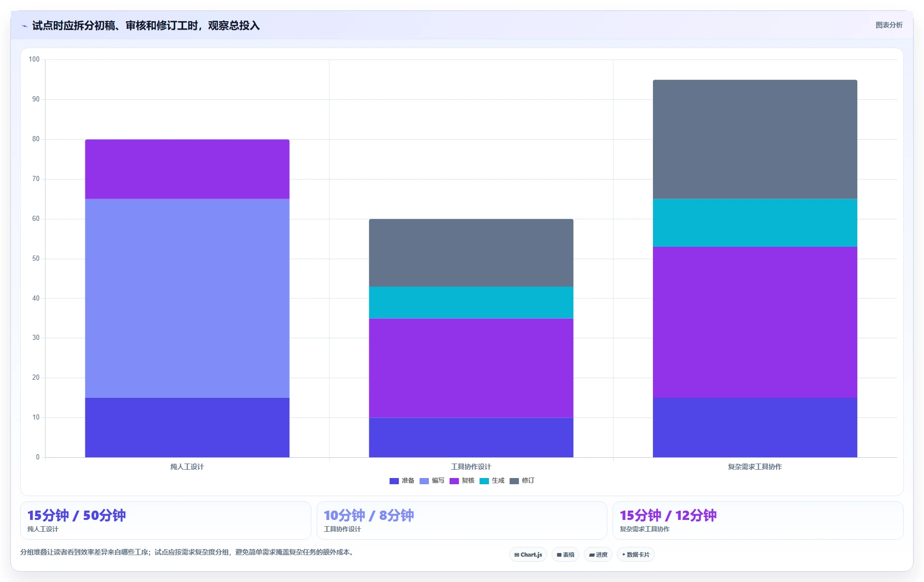The height and width of the screenshot is (582, 924).
Task: Open the 15分钟 / 12分钟 复杂需求工具协作 card
Action: [758, 520]
